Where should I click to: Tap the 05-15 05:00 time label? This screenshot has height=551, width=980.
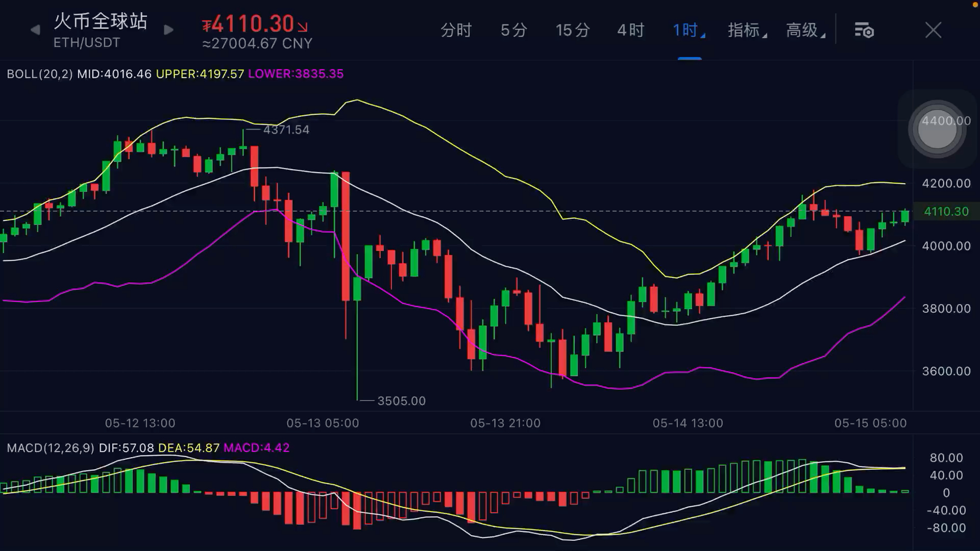tap(871, 423)
